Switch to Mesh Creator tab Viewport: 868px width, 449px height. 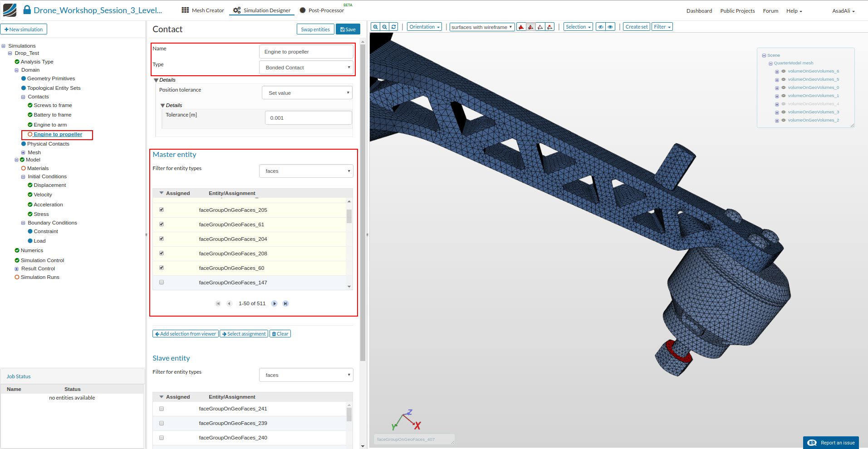tap(203, 10)
